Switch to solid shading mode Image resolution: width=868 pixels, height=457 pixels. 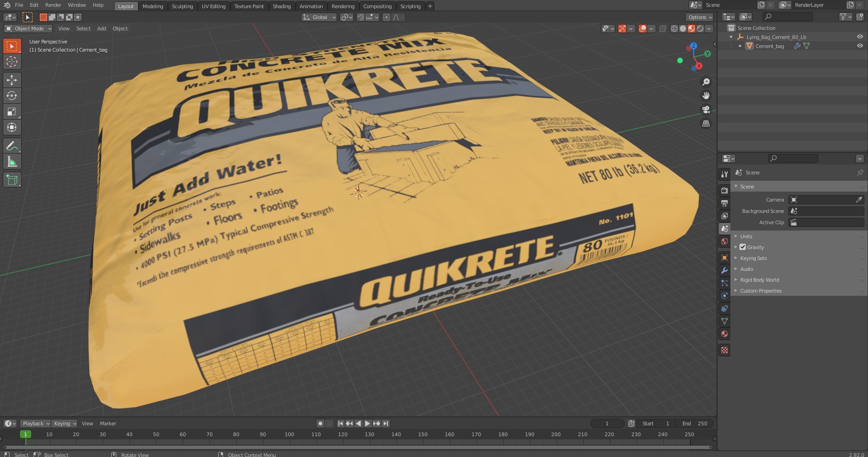tap(683, 29)
